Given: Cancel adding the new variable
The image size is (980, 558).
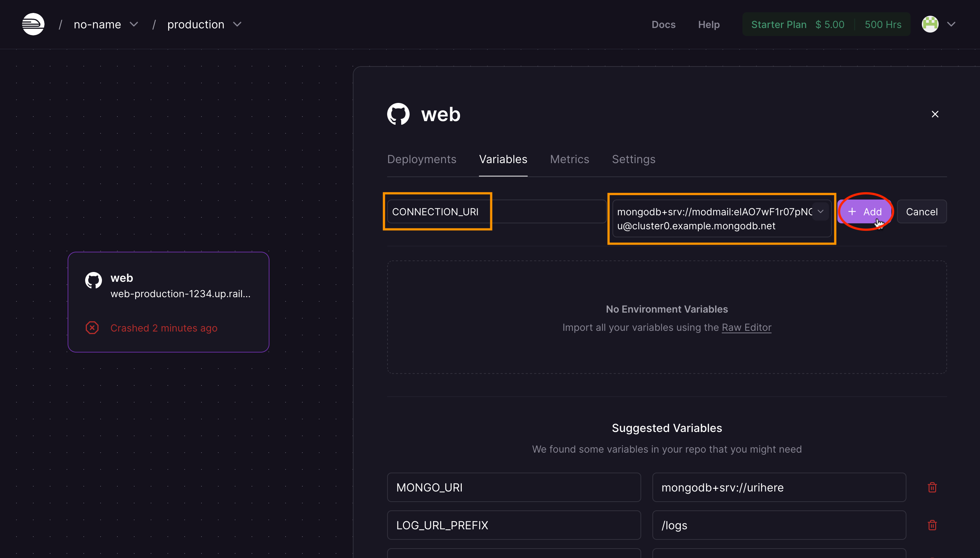Looking at the screenshot, I should click(x=921, y=211).
